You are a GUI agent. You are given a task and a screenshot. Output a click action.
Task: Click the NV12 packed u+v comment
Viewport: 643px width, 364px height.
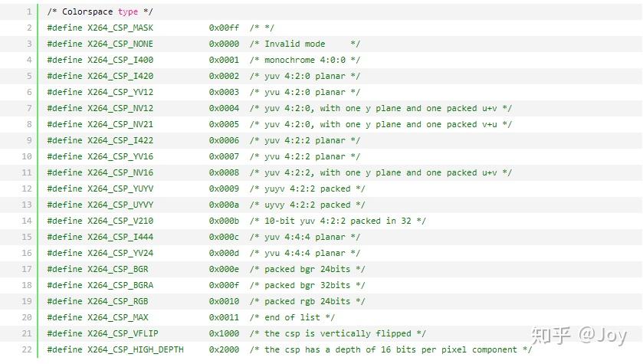pos(381,108)
